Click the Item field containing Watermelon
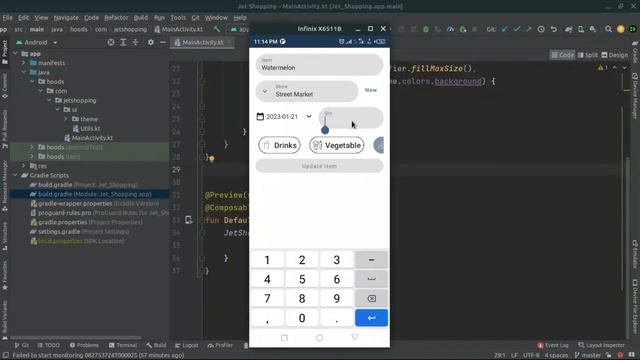 (319, 64)
